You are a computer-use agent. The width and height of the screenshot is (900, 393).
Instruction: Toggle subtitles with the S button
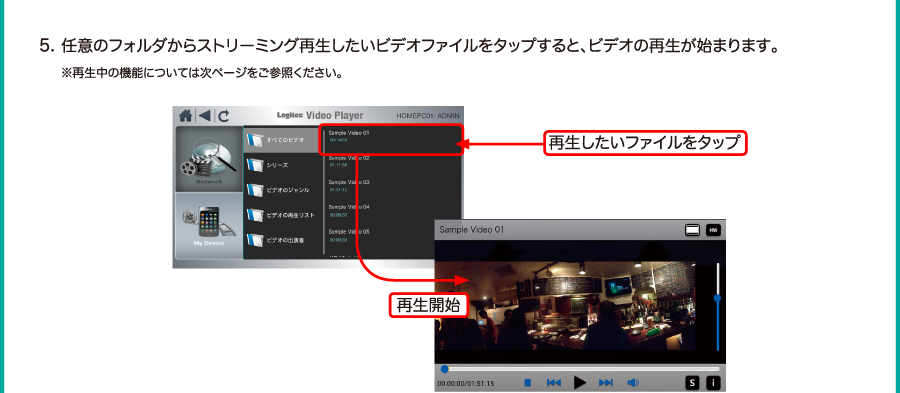(x=692, y=383)
